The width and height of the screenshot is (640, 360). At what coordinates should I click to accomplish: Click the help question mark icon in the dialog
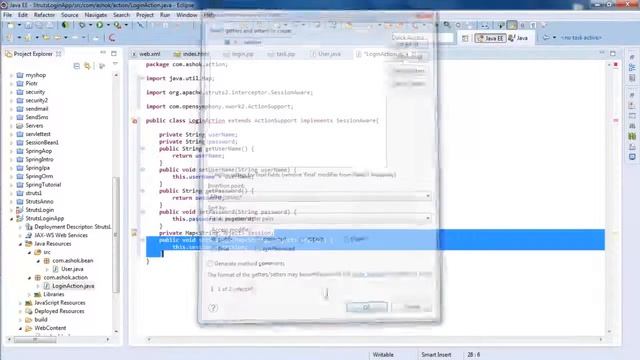click(213, 308)
